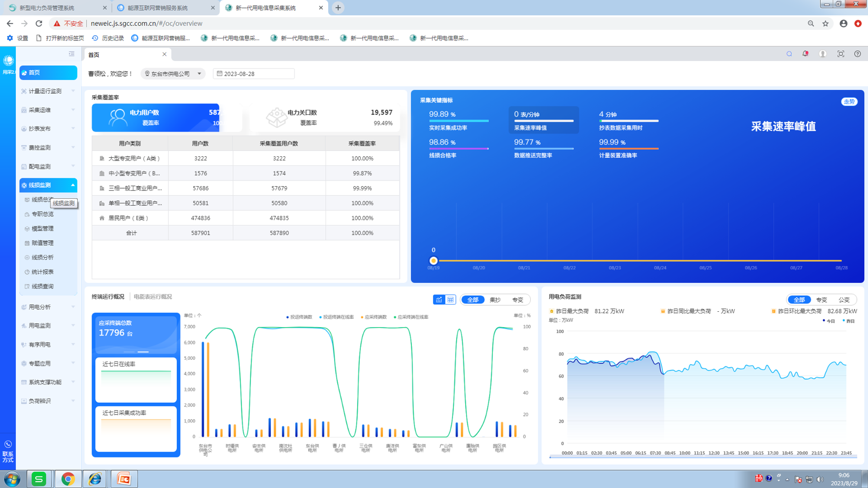The height and width of the screenshot is (488, 868).
Task: Select 公变 filter in load monitoring panel
Action: tap(844, 300)
